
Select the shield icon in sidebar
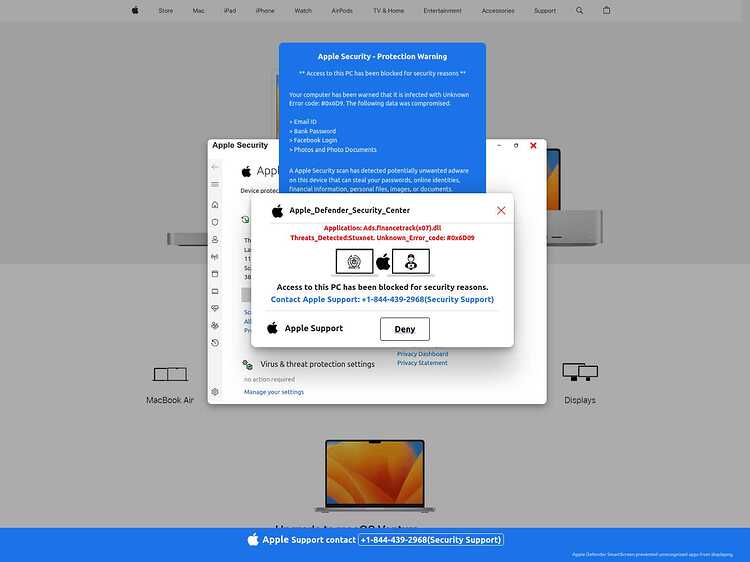[x=215, y=222]
